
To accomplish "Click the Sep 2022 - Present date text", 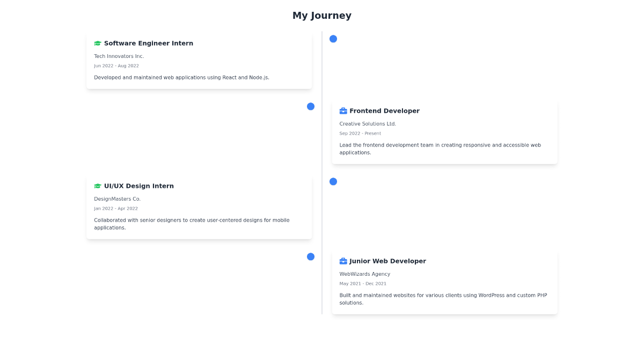I will [360, 133].
